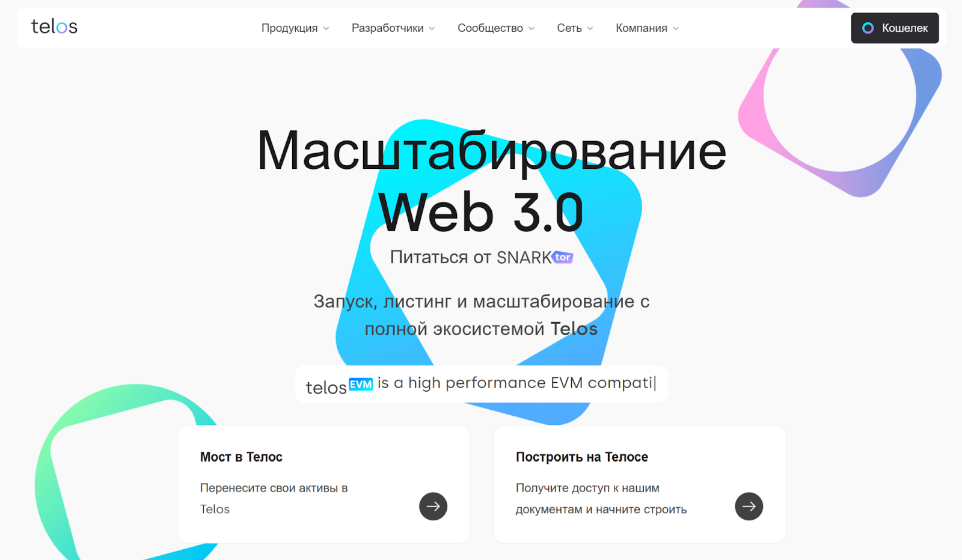Open the Компания navigation menu
962x560 pixels.
pyautogui.click(x=647, y=28)
